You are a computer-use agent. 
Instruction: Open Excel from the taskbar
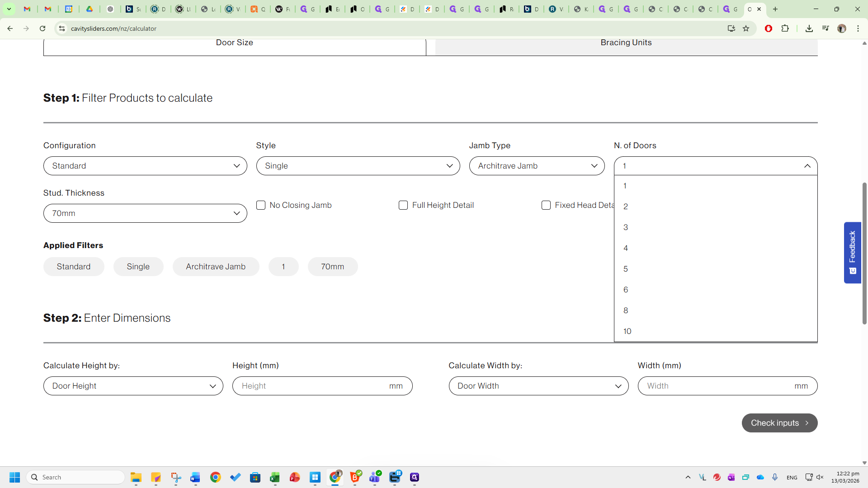[275, 477]
